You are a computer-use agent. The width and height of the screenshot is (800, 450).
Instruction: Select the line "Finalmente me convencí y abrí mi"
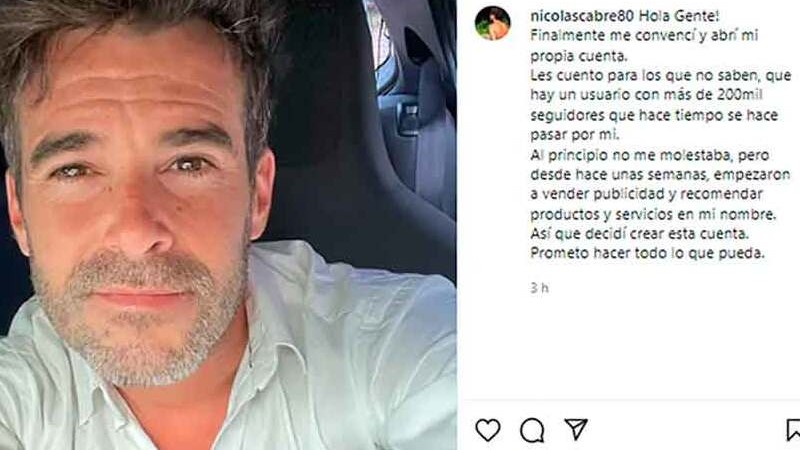coord(644,36)
